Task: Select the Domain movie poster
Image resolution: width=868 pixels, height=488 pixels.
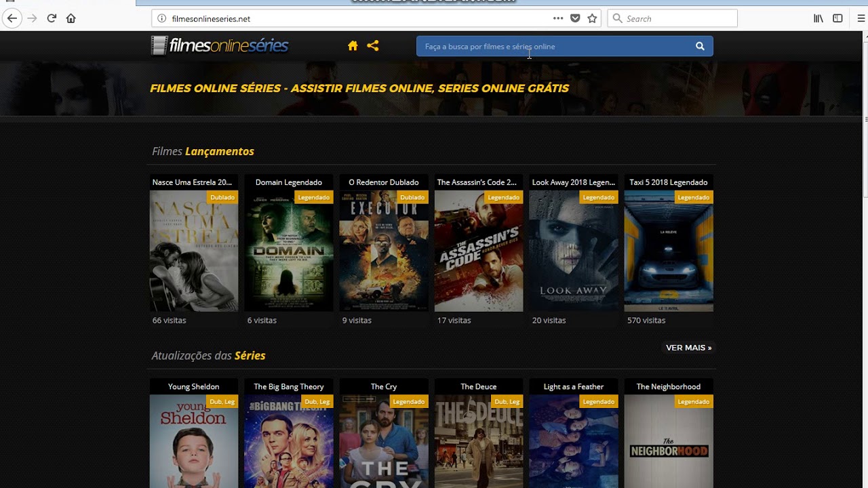Action: coord(289,251)
